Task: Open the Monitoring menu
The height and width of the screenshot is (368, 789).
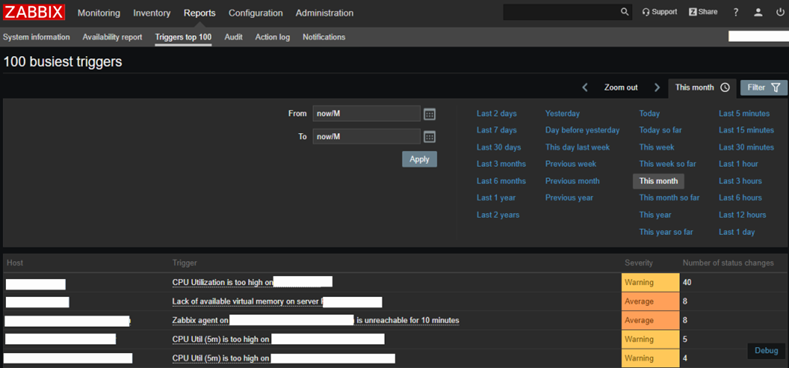Action: pos(99,13)
